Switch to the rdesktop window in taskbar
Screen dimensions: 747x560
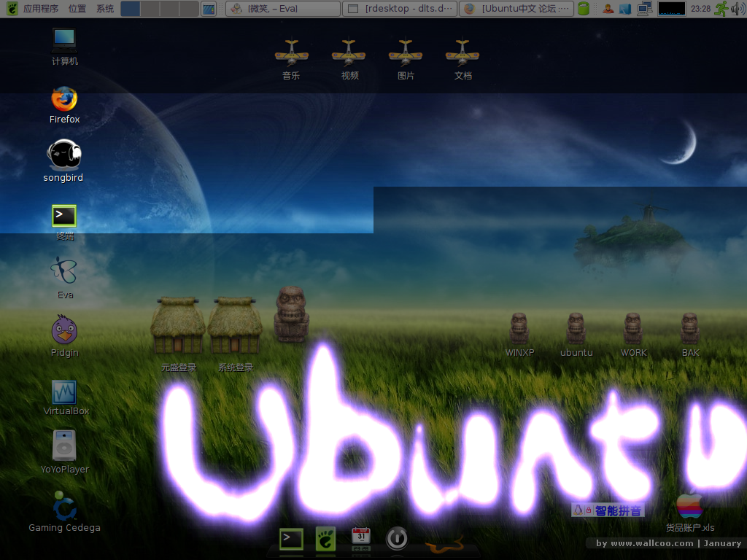tap(400, 9)
